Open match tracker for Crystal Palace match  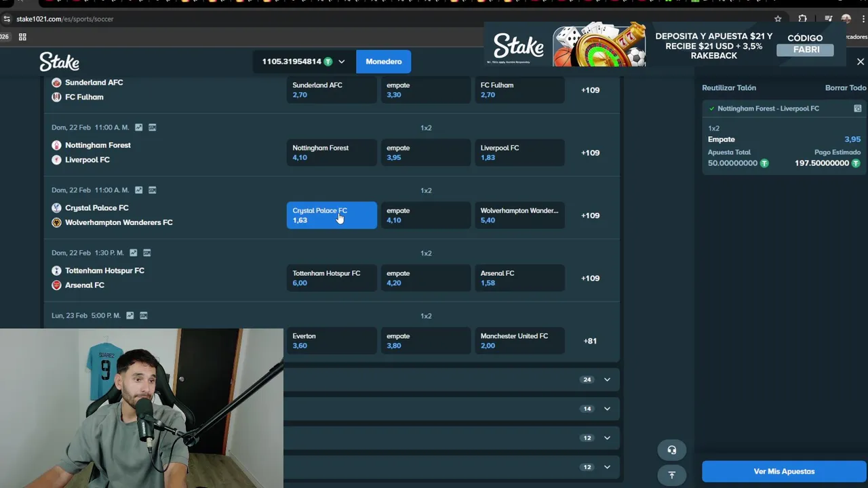(153, 190)
